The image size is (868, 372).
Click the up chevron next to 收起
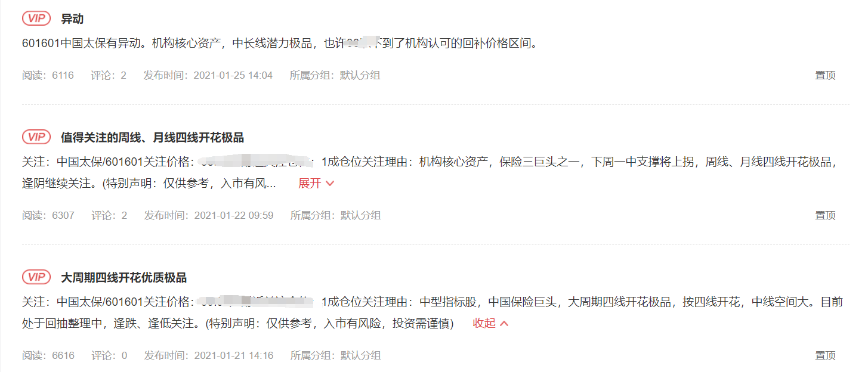[x=504, y=323]
